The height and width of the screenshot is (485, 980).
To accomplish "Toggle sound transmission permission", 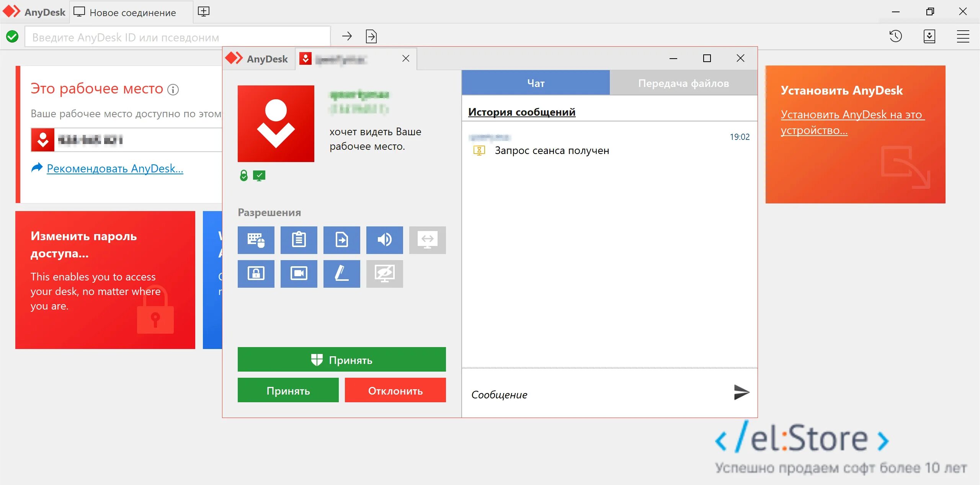I will point(384,240).
